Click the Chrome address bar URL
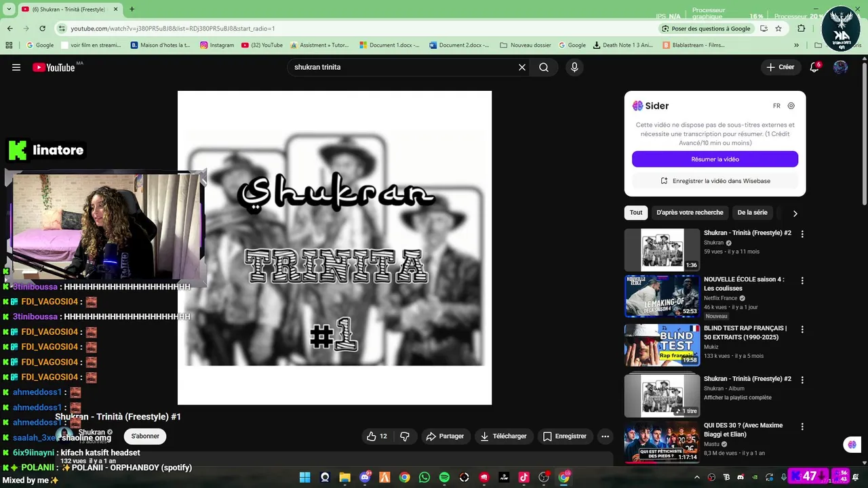868x488 pixels. pos(172,28)
